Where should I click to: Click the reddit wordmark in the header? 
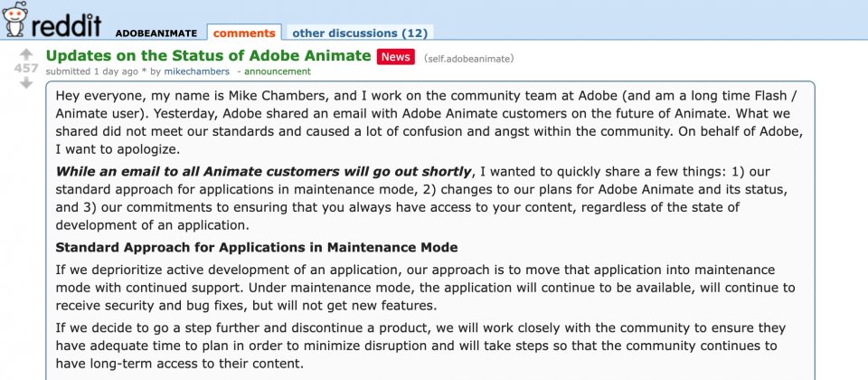67,24
